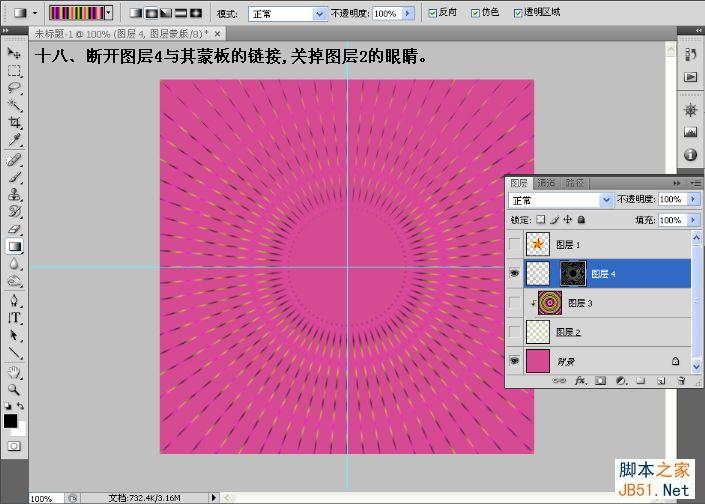Select the Gradient tool
The image size is (705, 504).
(14, 246)
